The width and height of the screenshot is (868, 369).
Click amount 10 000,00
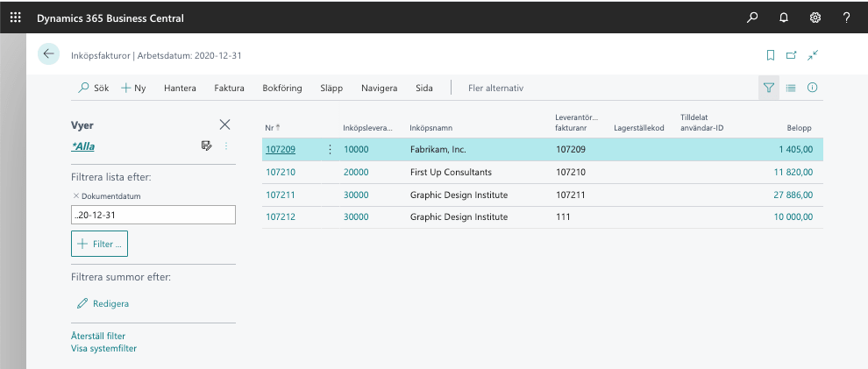coord(793,216)
